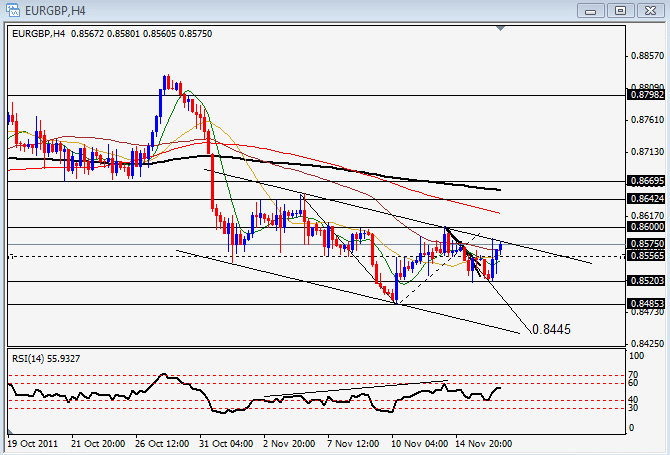Image resolution: width=670 pixels, height=455 pixels.
Task: Select the 0.86695 horizontal line price label
Action: pyautogui.click(x=647, y=181)
